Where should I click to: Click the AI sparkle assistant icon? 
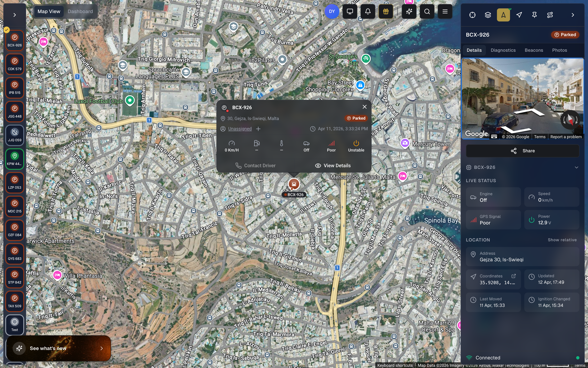coord(409,11)
